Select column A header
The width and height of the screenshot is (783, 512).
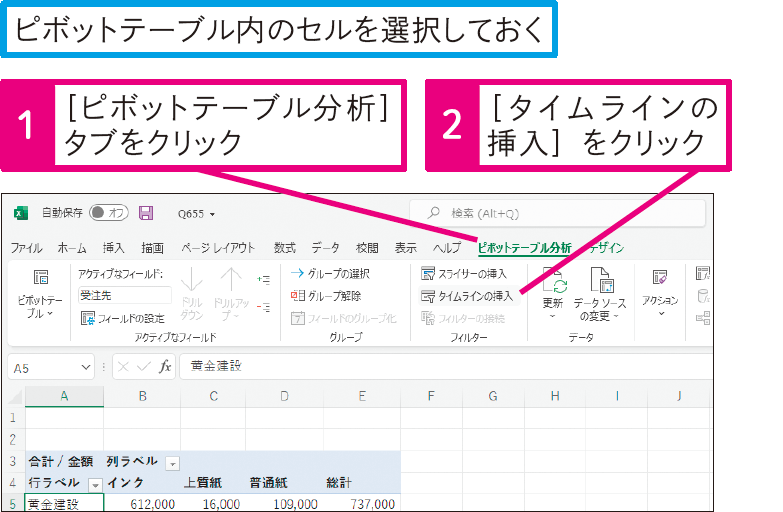pyautogui.click(x=64, y=397)
